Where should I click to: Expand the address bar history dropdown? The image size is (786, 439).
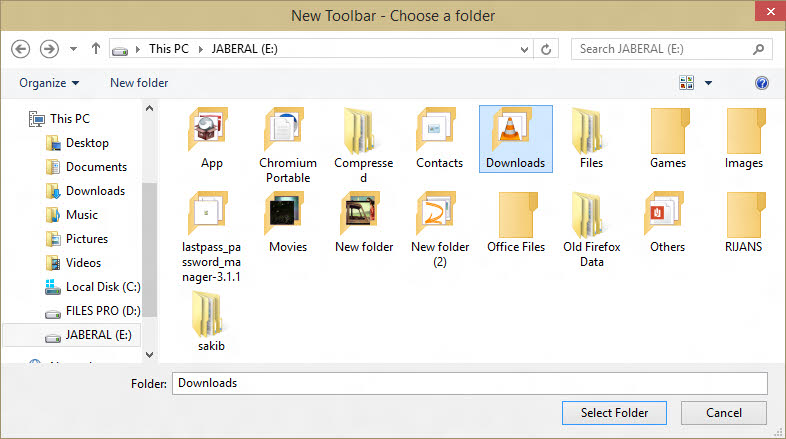(524, 49)
